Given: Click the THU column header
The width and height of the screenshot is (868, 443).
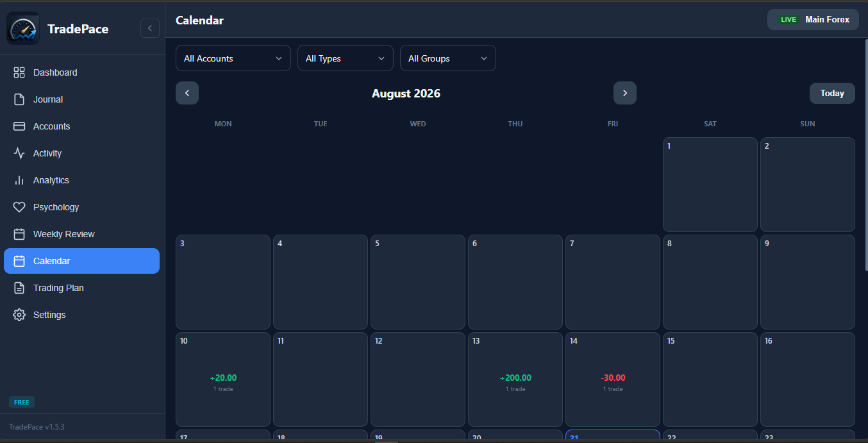Looking at the screenshot, I should [x=515, y=124].
